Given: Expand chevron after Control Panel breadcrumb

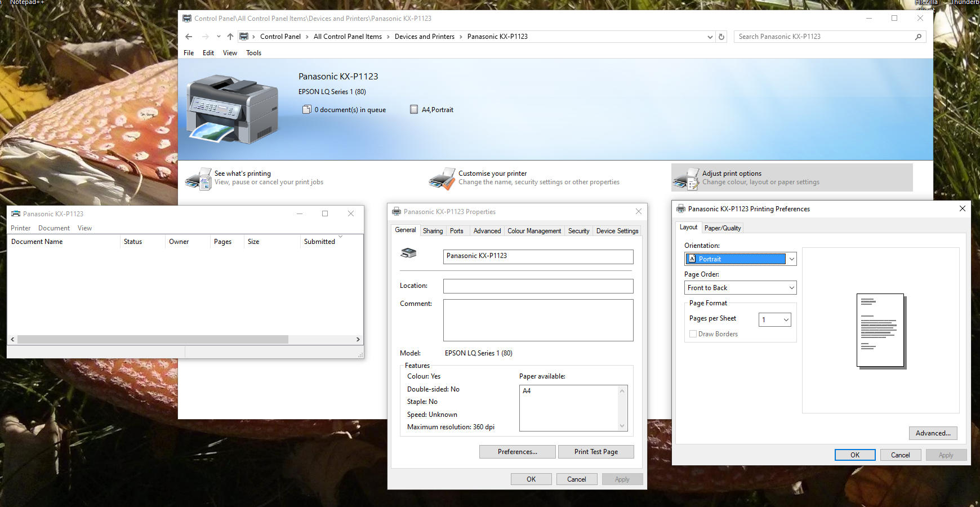Looking at the screenshot, I should coord(307,37).
